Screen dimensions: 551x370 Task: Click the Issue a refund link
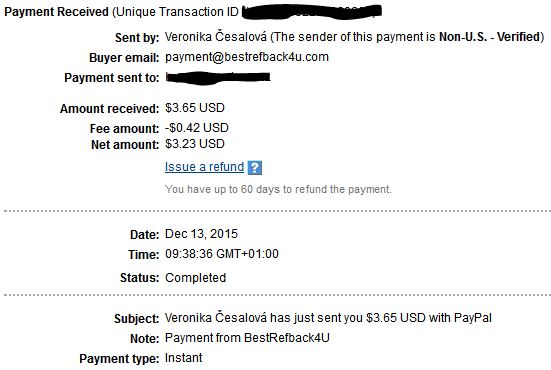pyautogui.click(x=204, y=167)
